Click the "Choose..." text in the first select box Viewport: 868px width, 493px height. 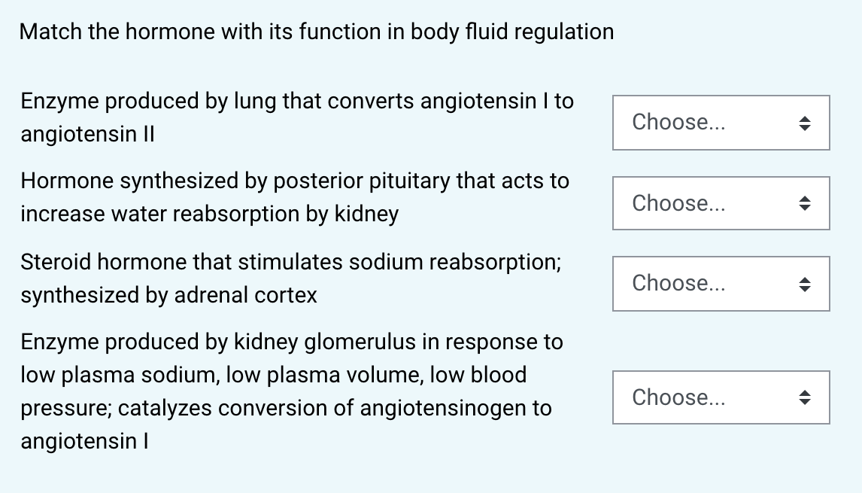pos(678,122)
